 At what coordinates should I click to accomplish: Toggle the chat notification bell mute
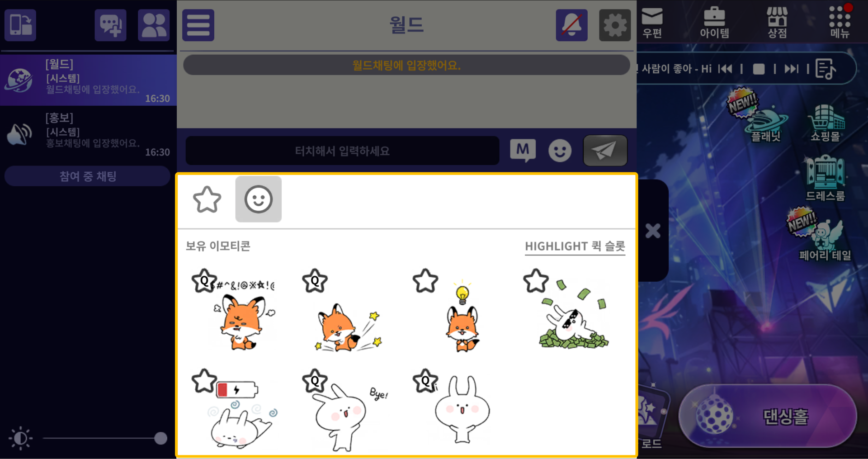[571, 25]
